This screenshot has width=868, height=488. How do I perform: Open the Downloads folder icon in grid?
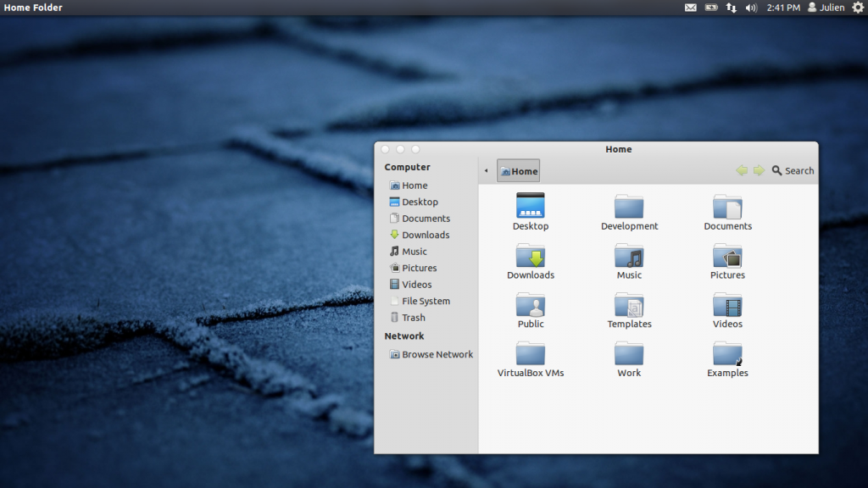pyautogui.click(x=531, y=255)
